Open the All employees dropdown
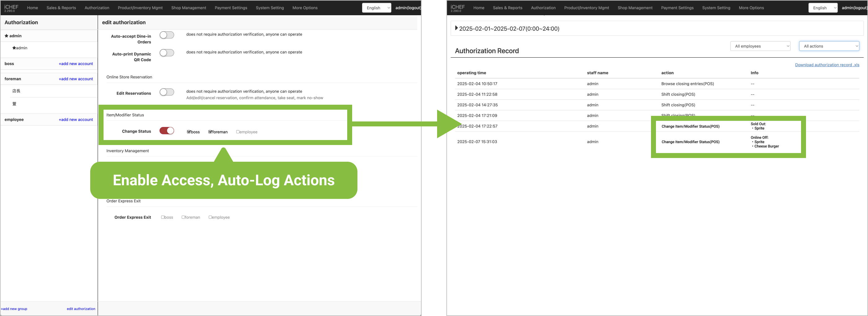Viewport: 868px width, 316px height. (760, 46)
